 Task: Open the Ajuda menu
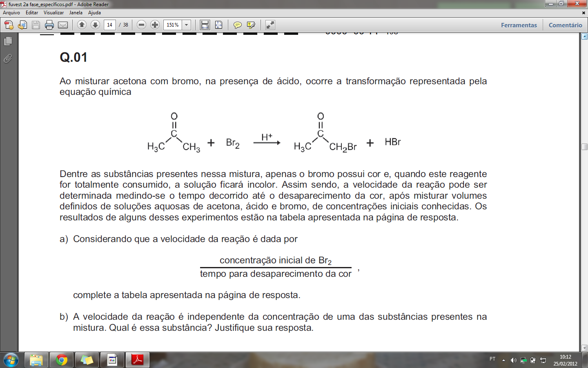point(94,13)
